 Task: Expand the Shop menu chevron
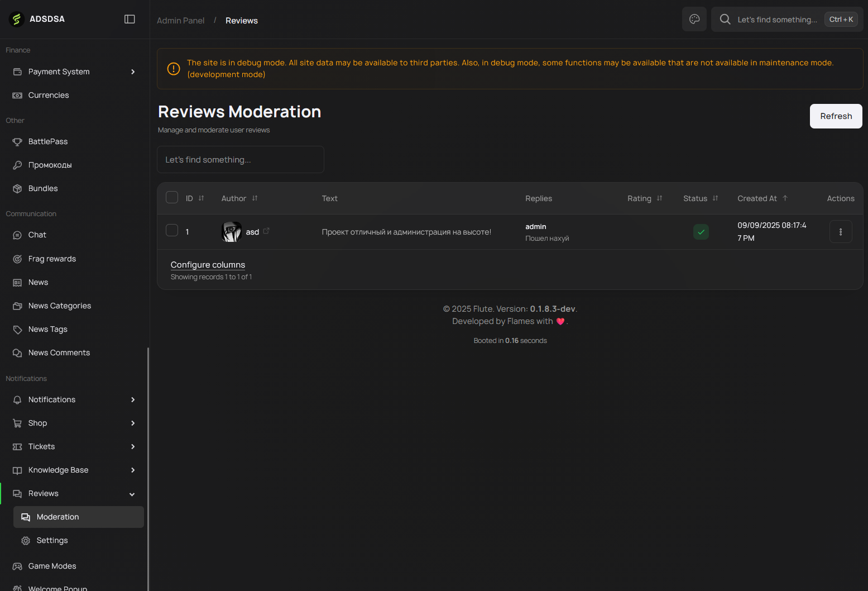click(133, 423)
